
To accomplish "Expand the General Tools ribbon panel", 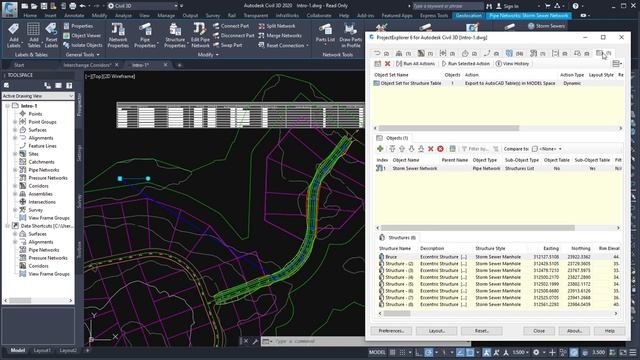I will 82,55.
